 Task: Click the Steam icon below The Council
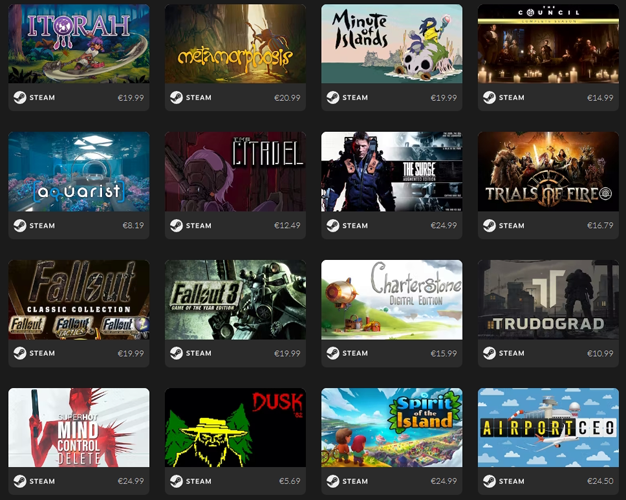pyautogui.click(x=489, y=97)
